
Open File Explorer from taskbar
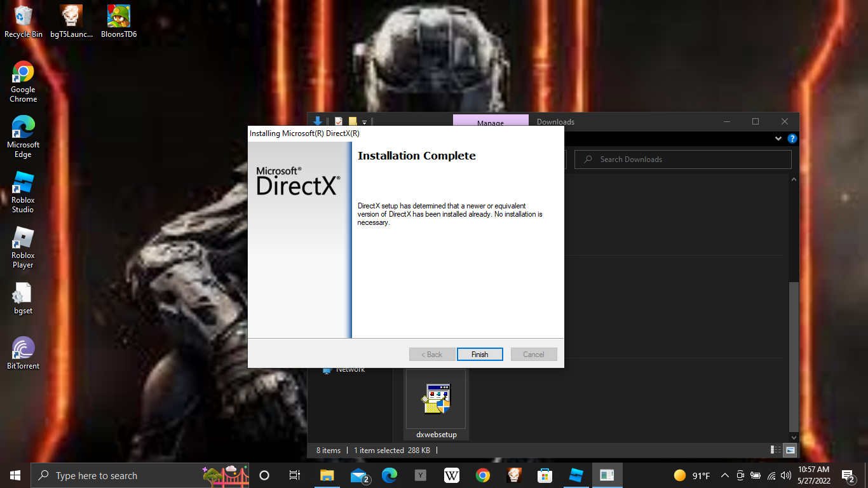tap(327, 475)
